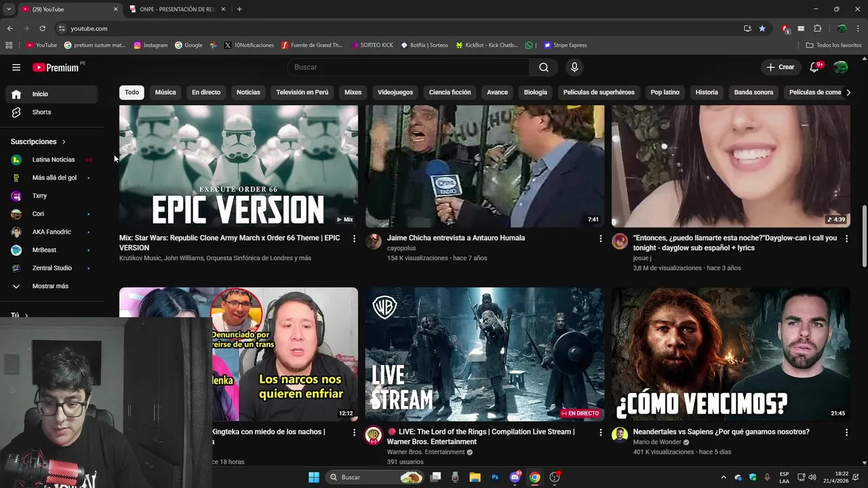
Task: Click the Crear button
Action: click(780, 67)
